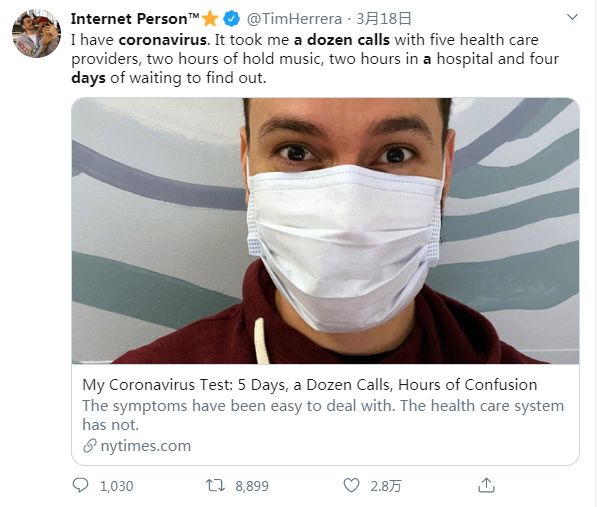Open the share upload icon
Viewport: 597px width, 507px height.
pos(486,485)
